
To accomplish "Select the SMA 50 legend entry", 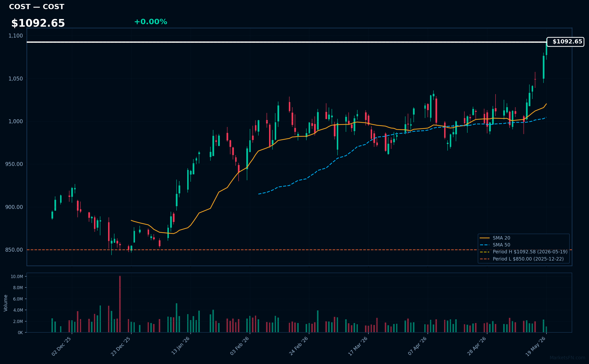I will (495, 245).
